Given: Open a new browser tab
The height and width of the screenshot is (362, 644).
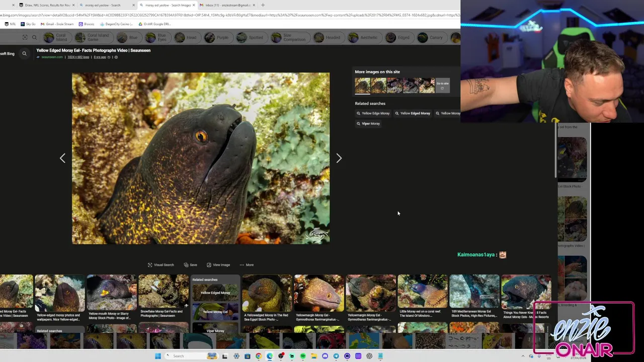Looking at the screenshot, I should pos(263,5).
